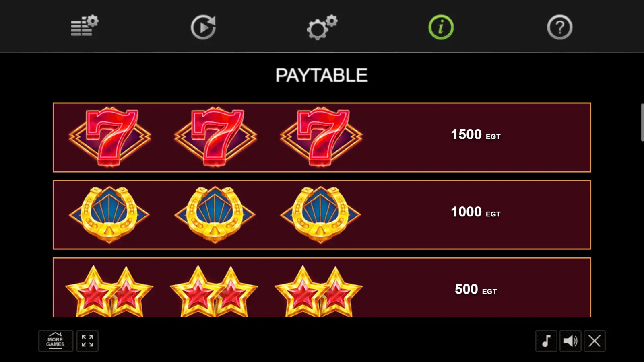Click the third red seven symbol
Image resolution: width=644 pixels, height=362 pixels.
coord(321,137)
